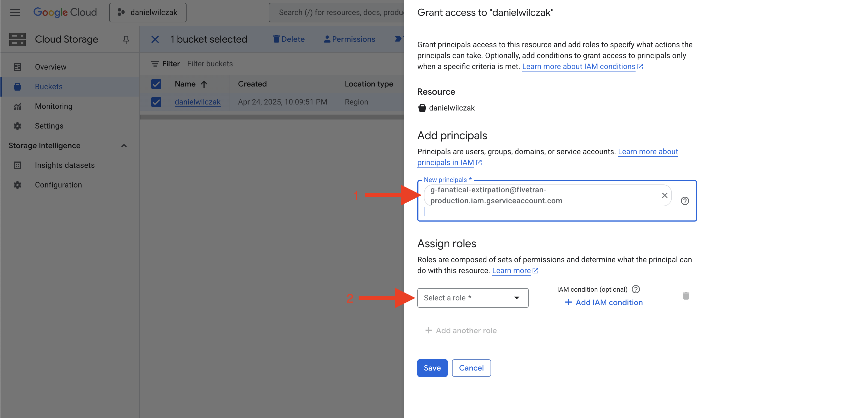Open the Select a role dropdown
This screenshot has height=418, width=868.
pyautogui.click(x=473, y=298)
